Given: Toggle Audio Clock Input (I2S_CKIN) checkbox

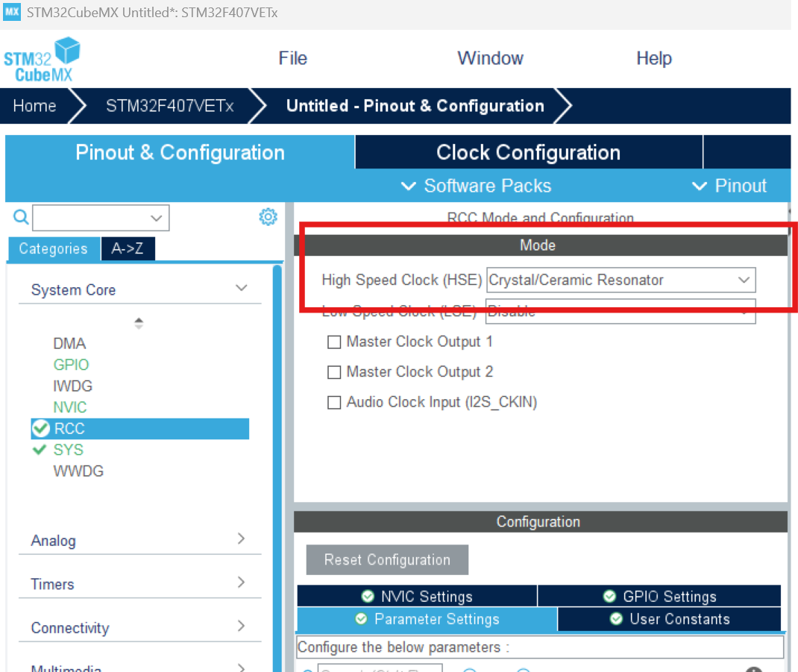Looking at the screenshot, I should [x=334, y=403].
